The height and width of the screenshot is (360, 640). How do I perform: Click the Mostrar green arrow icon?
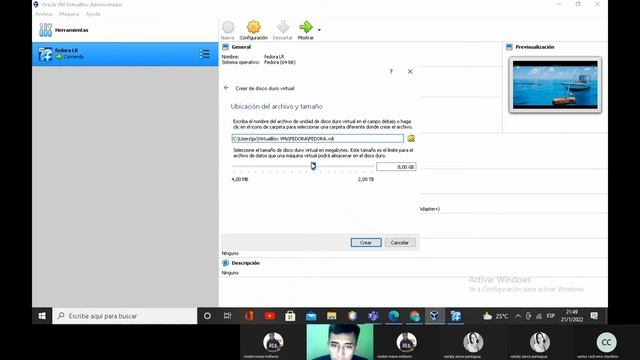[x=305, y=27]
